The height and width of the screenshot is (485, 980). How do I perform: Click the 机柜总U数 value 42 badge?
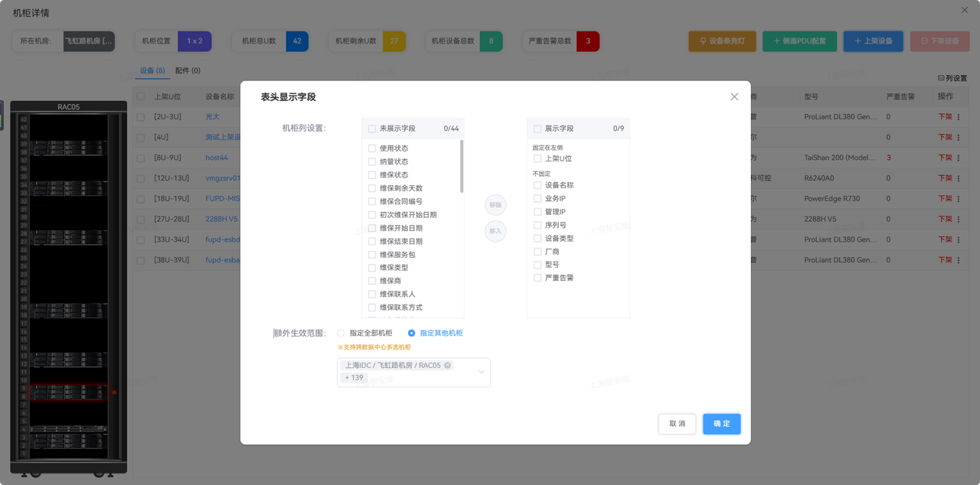click(297, 41)
